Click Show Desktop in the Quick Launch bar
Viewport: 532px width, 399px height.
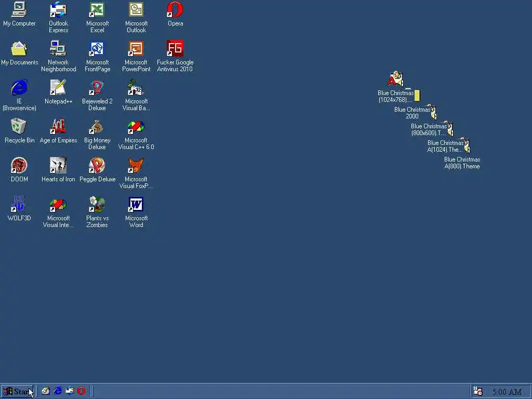point(46,391)
